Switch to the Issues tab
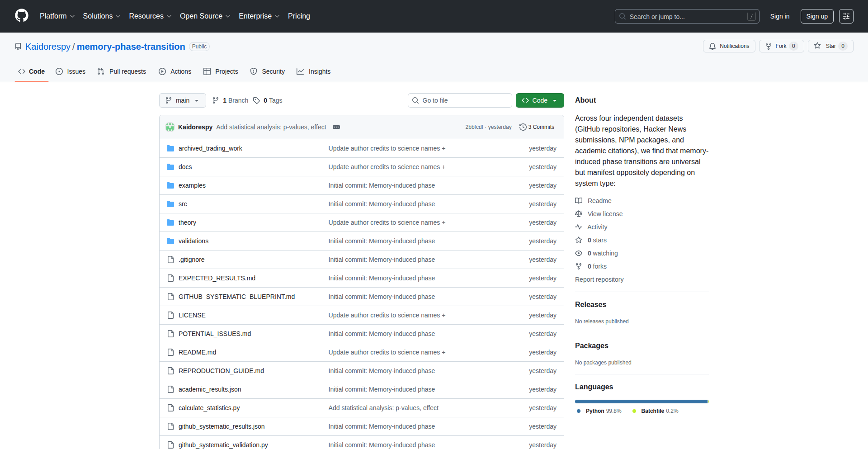The height and width of the screenshot is (449, 868). (71, 71)
